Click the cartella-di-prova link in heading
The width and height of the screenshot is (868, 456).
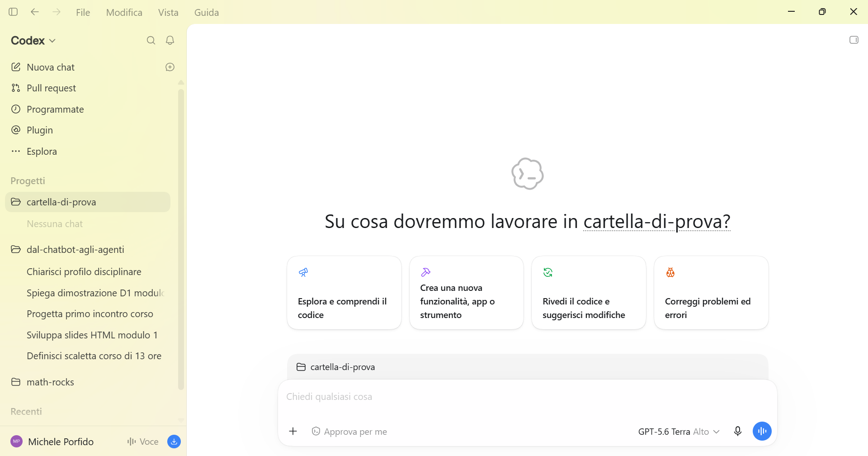(x=656, y=222)
